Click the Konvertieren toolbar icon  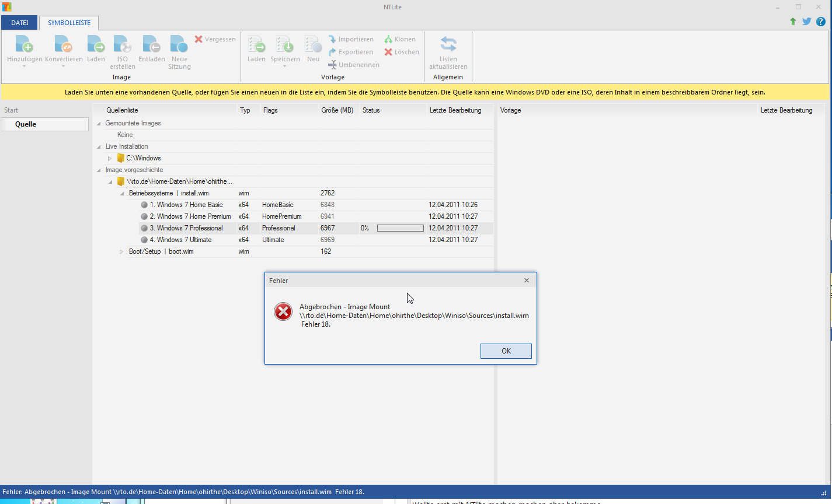[x=64, y=44]
